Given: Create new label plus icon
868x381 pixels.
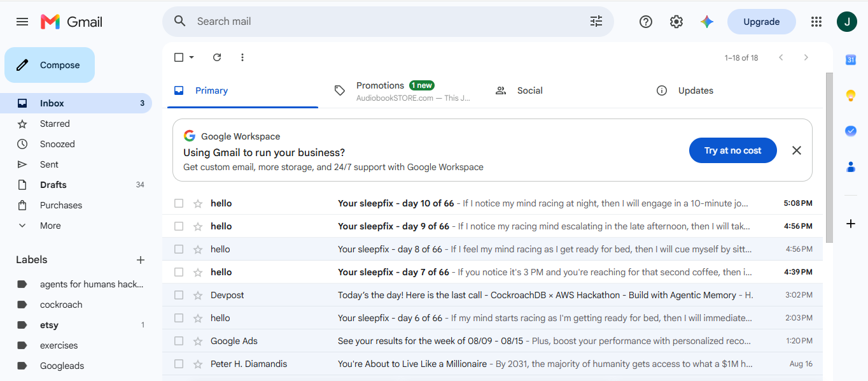Looking at the screenshot, I should [141, 260].
